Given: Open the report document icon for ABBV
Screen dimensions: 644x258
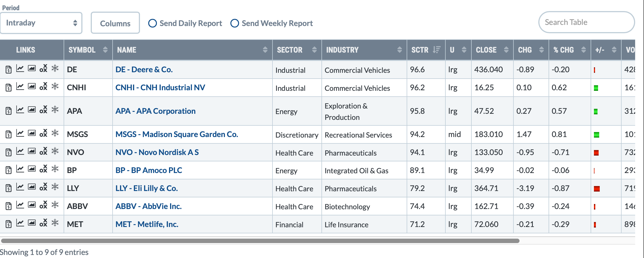Looking at the screenshot, I should tap(9, 206).
